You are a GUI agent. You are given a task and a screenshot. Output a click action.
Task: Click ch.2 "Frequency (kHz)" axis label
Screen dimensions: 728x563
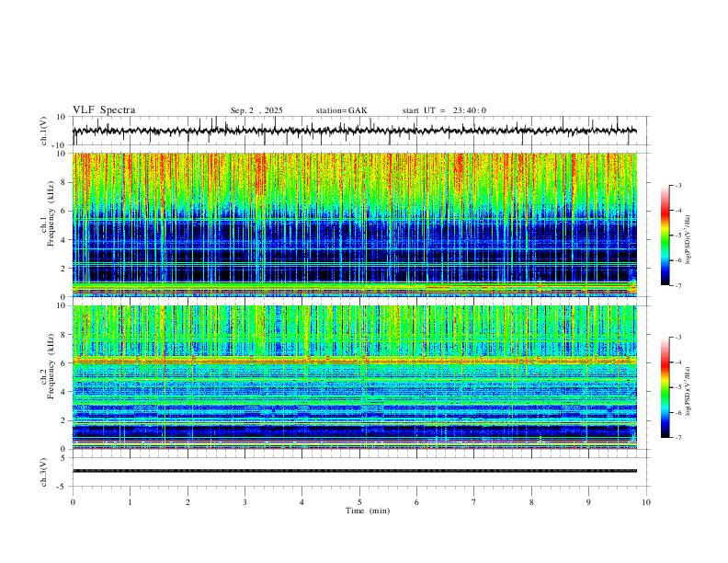point(51,366)
